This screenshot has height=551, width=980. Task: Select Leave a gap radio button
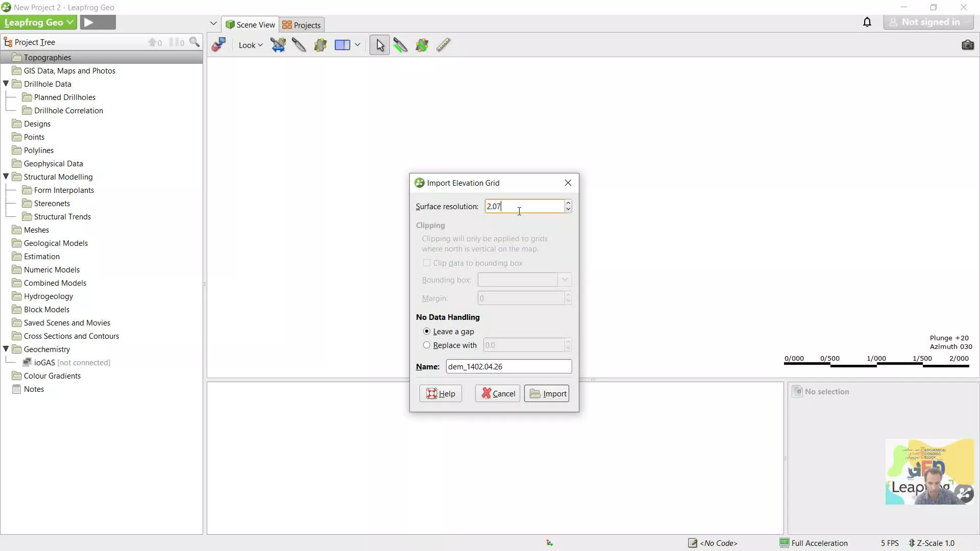coord(427,330)
